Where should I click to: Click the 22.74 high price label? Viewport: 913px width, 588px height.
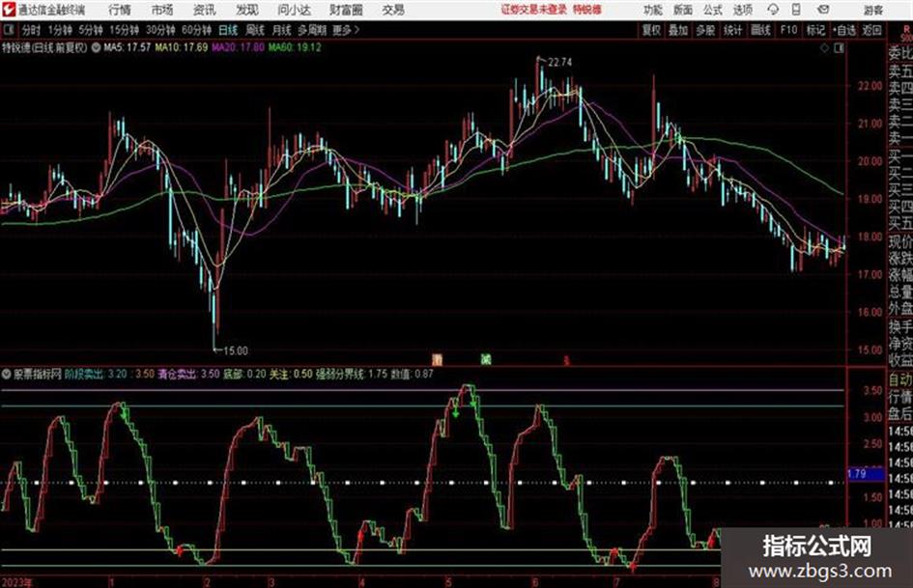coord(559,63)
